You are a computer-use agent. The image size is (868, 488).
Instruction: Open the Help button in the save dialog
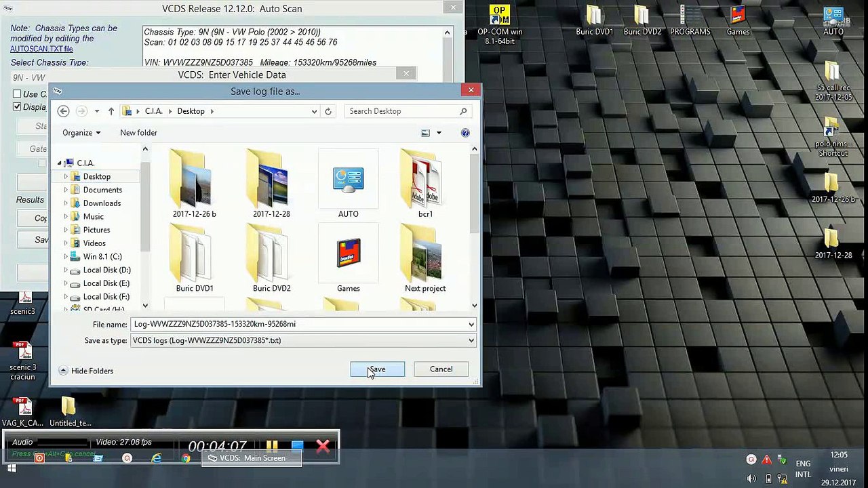465,133
